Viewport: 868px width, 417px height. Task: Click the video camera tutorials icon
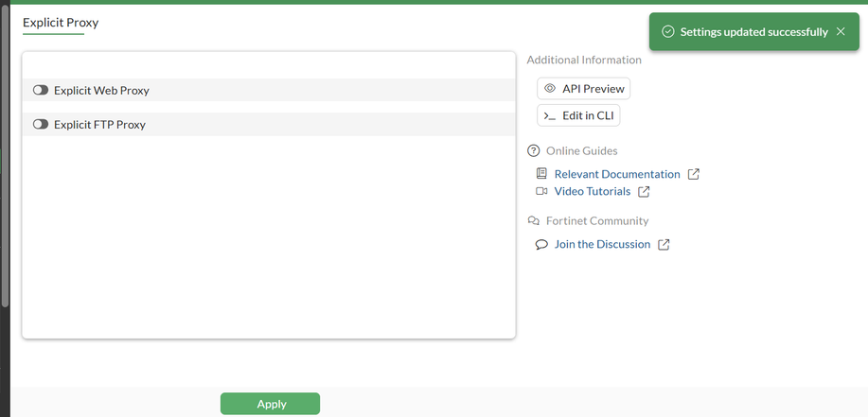point(541,192)
